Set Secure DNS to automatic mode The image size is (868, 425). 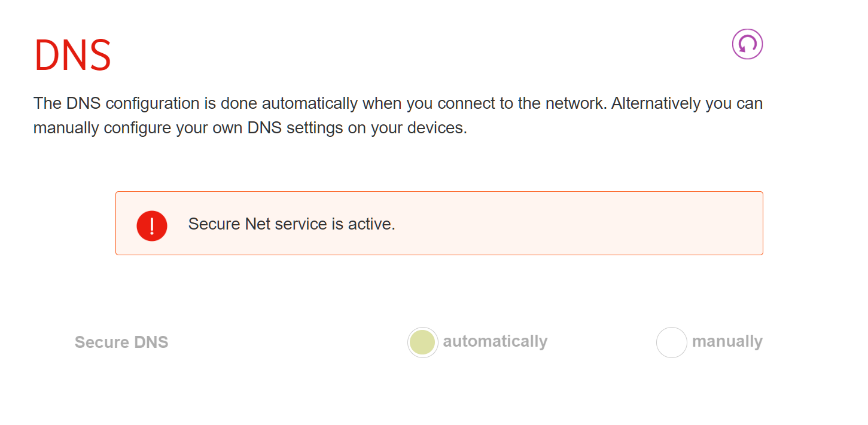coord(422,343)
